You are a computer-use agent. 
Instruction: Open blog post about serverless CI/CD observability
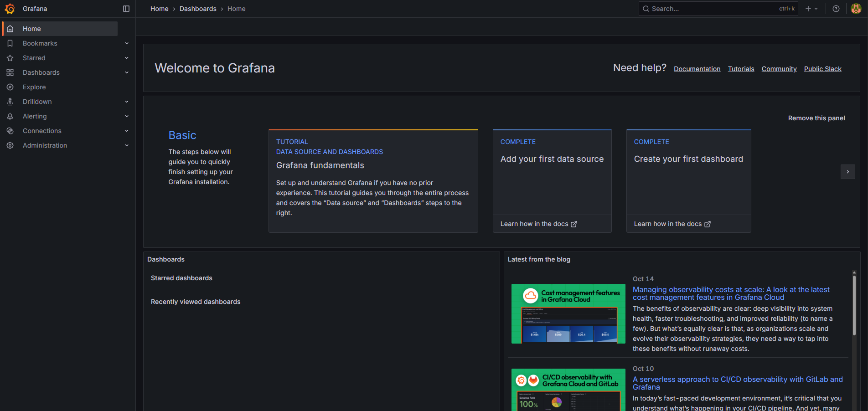pos(738,383)
